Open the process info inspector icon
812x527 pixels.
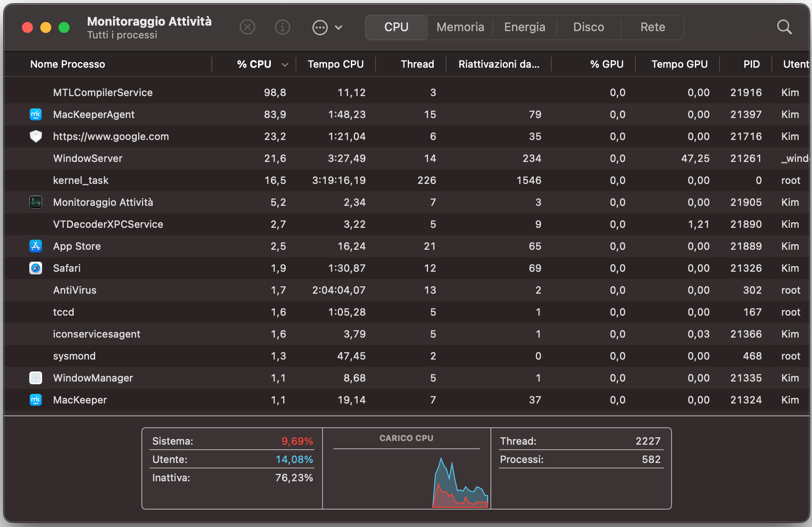tap(282, 27)
